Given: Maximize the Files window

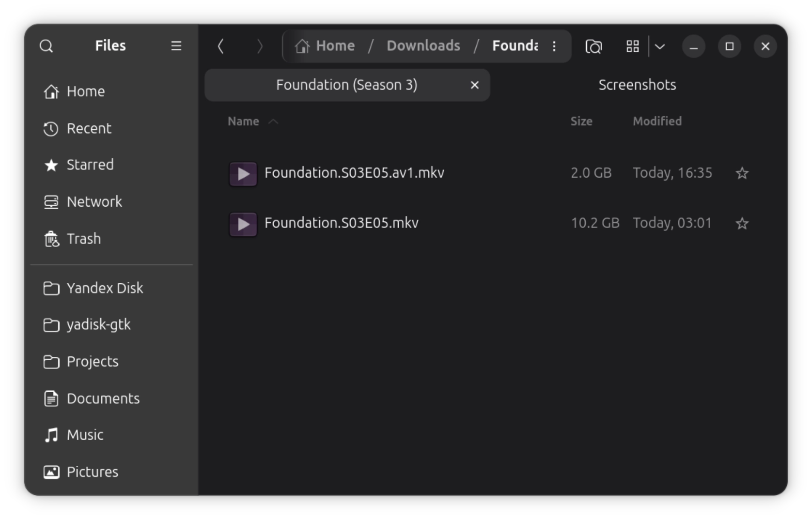Looking at the screenshot, I should coord(730,46).
